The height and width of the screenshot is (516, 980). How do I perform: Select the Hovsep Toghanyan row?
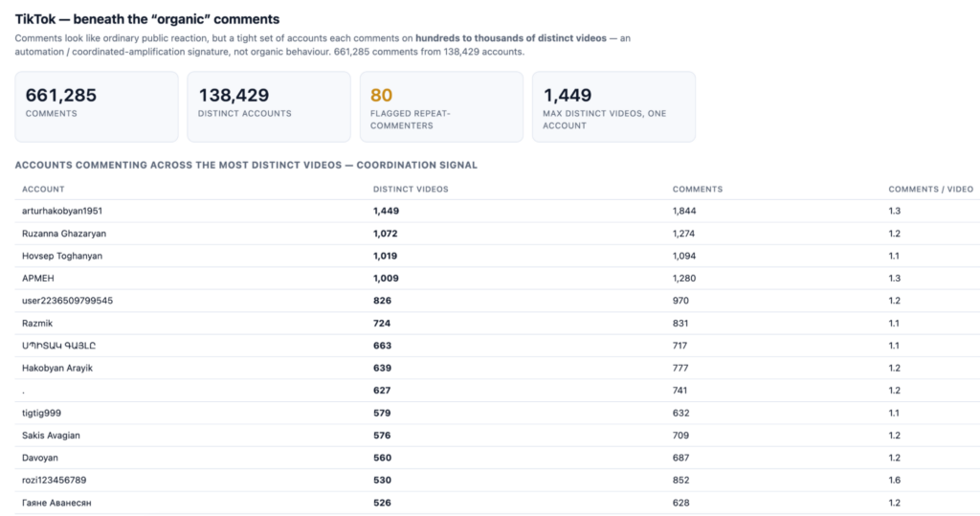(498, 256)
